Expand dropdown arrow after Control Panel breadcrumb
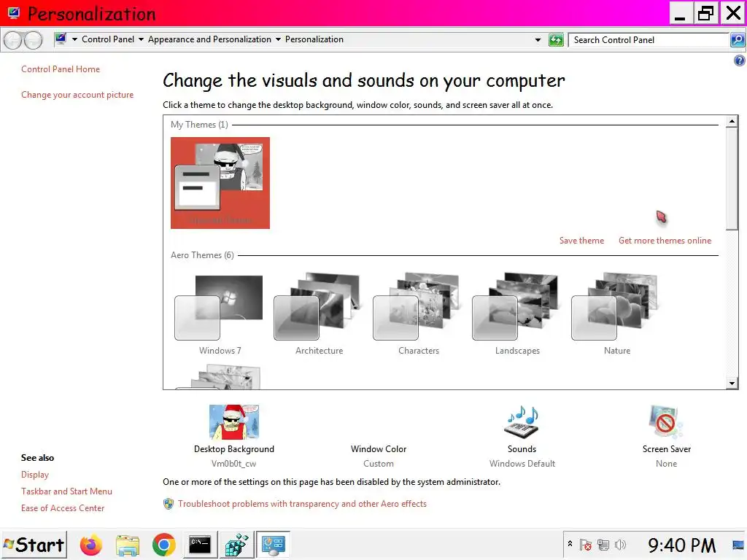The image size is (747, 560). pos(141,39)
